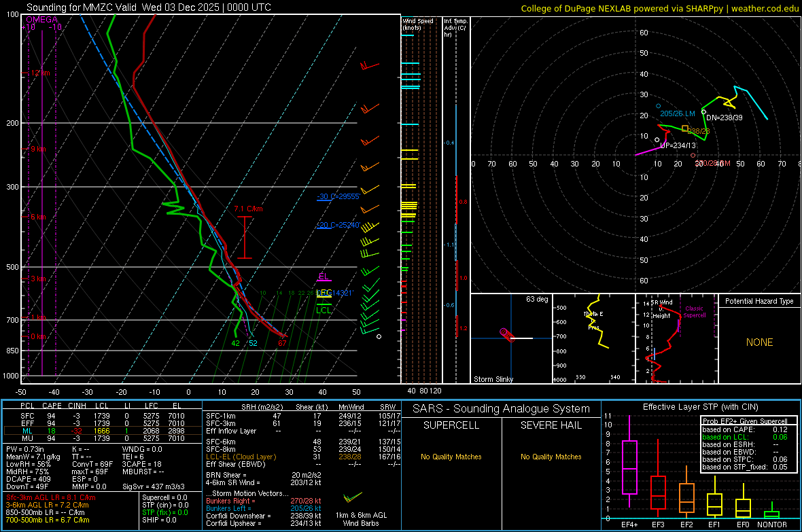This screenshot has width=802, height=532.
Task: Click the SFC-1km shear row label
Action: (x=221, y=416)
